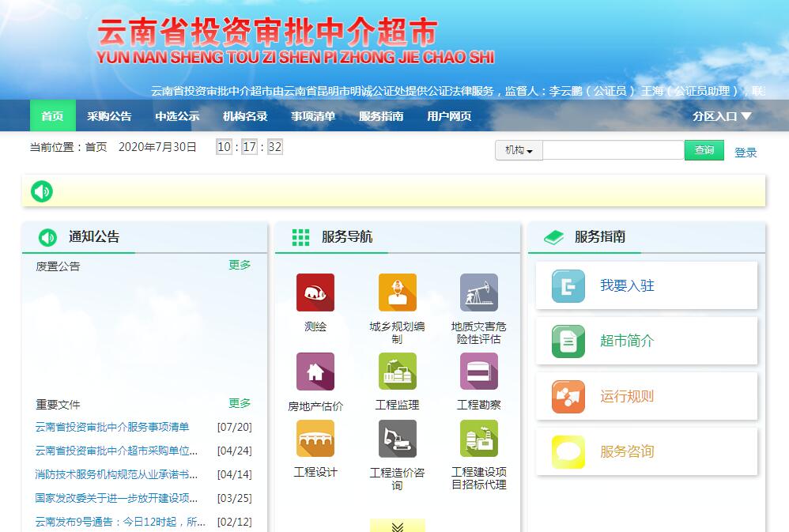
Task: Open 消防技术服务机构规范从业承诺书... link
Action: click(116, 474)
